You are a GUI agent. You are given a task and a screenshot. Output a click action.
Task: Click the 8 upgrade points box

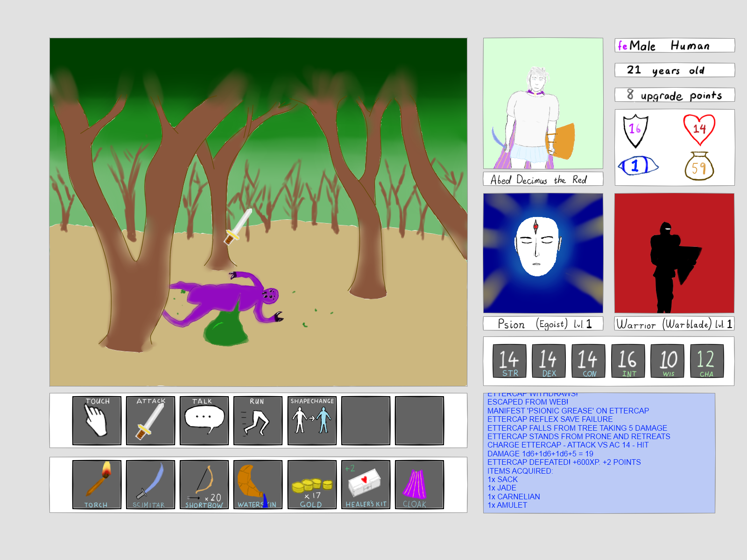point(674,95)
